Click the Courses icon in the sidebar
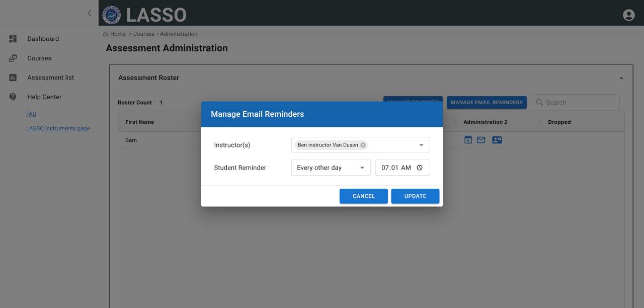 (x=13, y=58)
